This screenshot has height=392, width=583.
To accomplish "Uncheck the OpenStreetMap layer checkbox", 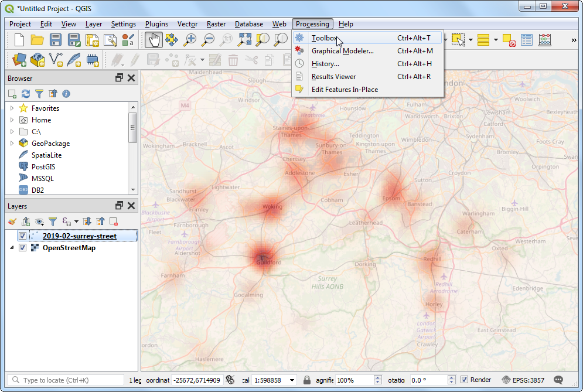I will click(22, 248).
